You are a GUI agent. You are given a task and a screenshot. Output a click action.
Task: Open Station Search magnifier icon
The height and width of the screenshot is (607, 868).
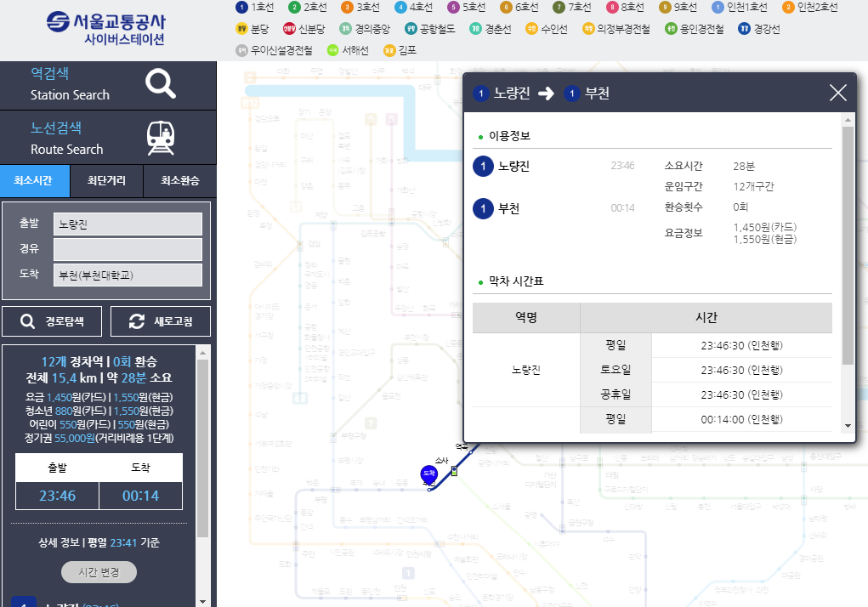(x=161, y=83)
